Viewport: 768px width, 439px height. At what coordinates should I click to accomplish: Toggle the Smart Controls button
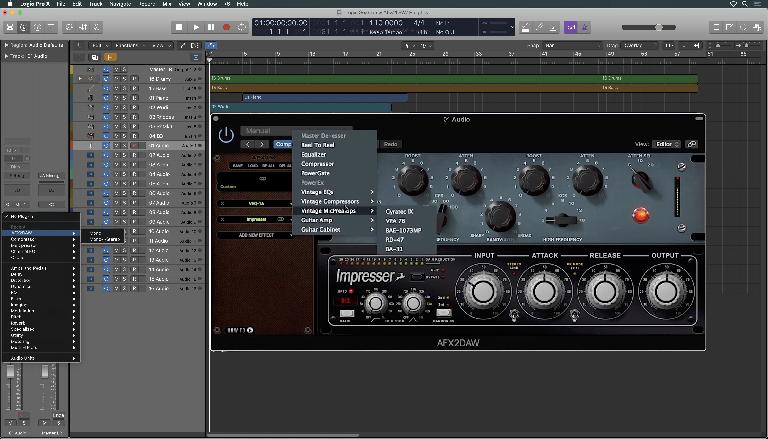point(69,27)
